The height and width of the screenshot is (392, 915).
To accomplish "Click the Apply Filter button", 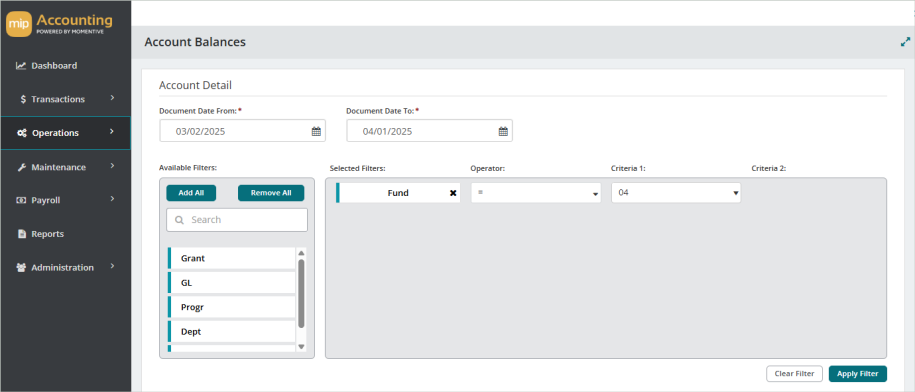I will point(857,374).
